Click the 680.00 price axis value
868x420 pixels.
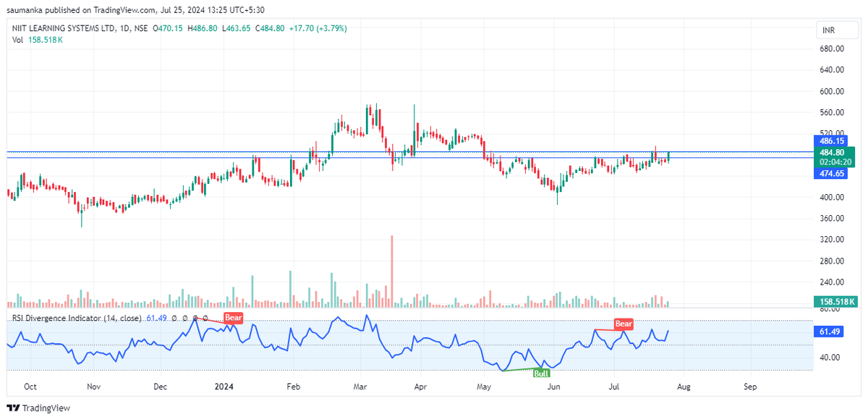832,49
